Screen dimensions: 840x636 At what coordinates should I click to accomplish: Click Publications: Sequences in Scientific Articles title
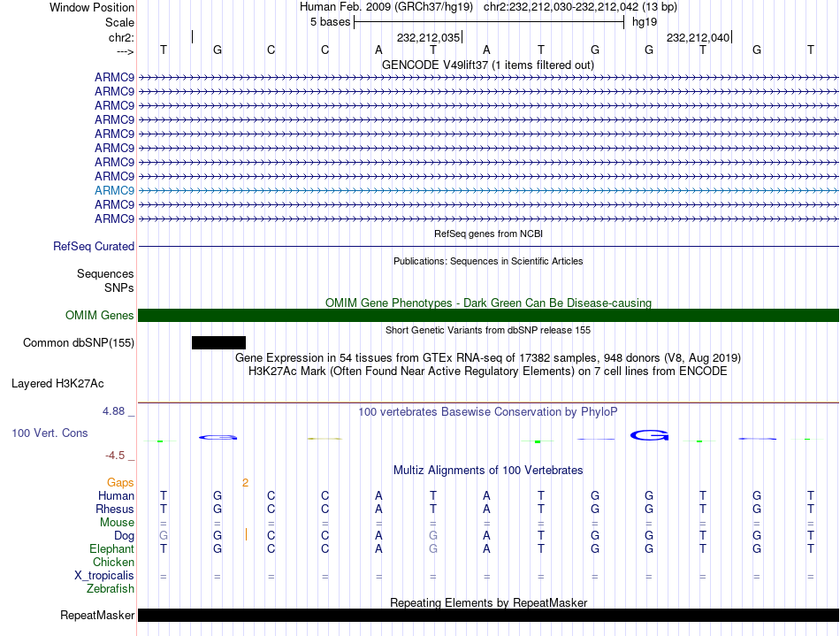coord(488,262)
